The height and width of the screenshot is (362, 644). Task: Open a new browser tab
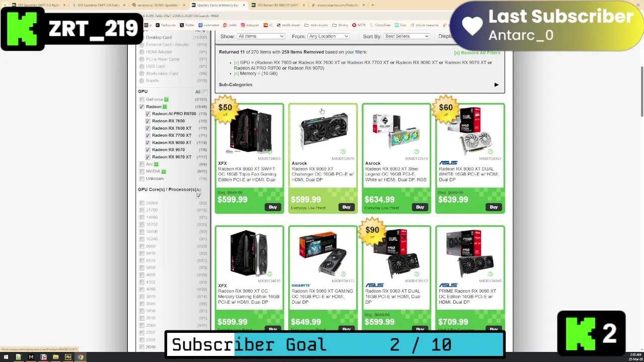(373, 5)
